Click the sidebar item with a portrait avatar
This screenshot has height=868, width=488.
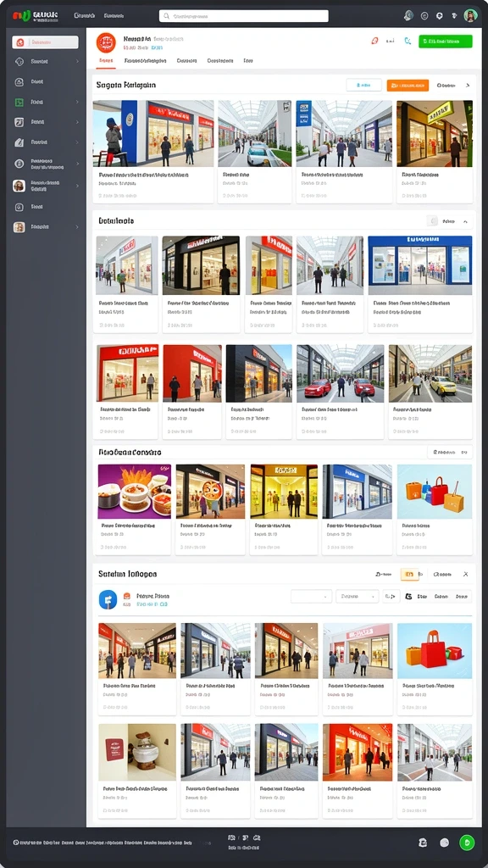(x=19, y=186)
